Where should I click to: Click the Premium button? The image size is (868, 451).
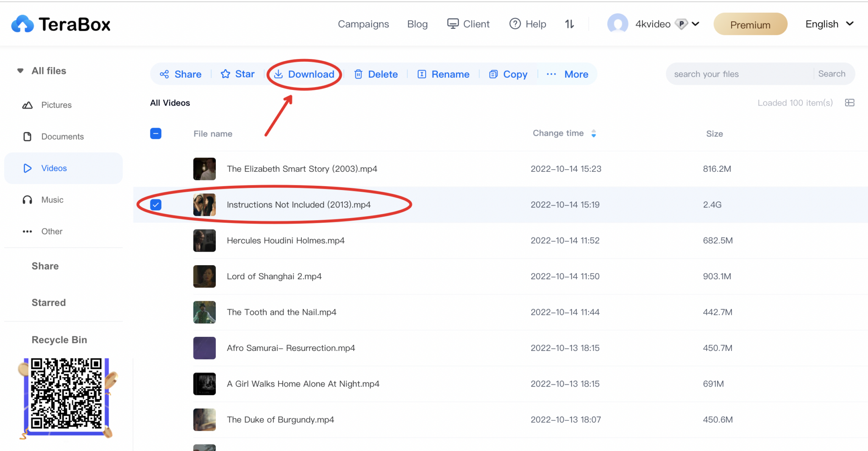coord(750,25)
